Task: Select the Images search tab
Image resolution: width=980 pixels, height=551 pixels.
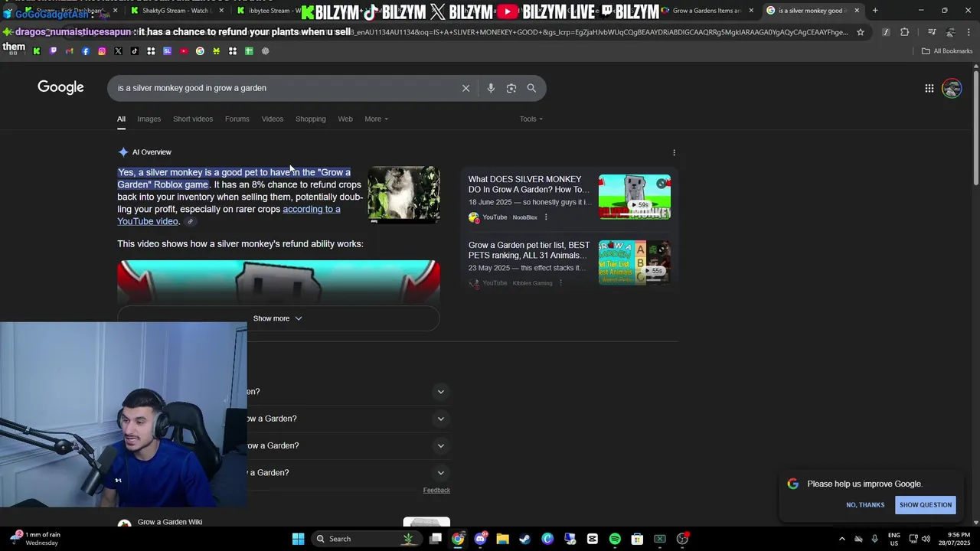Action: tap(149, 119)
